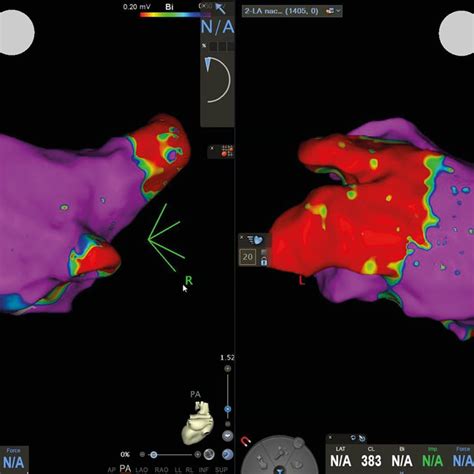Screen dimensions: 474x474
Task: Click the map type icon in selector
Action: (x=330, y=11)
